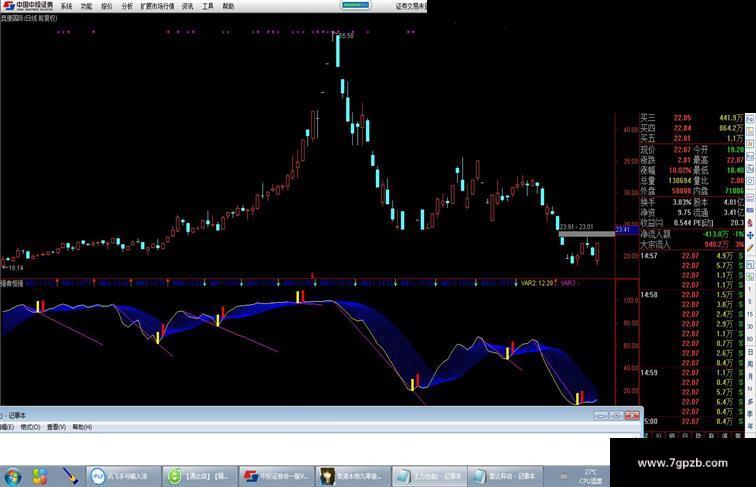756x487 pixels.
Task: Click the 买五 22.01 bid row
Action: point(692,139)
